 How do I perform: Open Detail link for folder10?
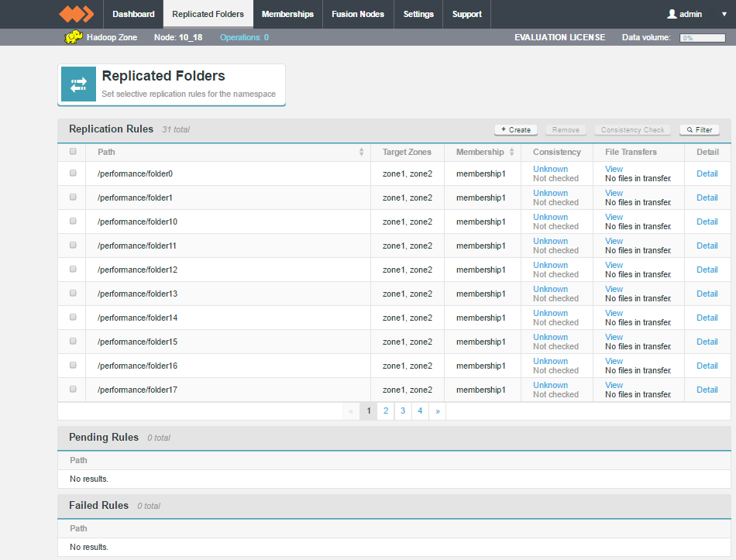point(707,222)
